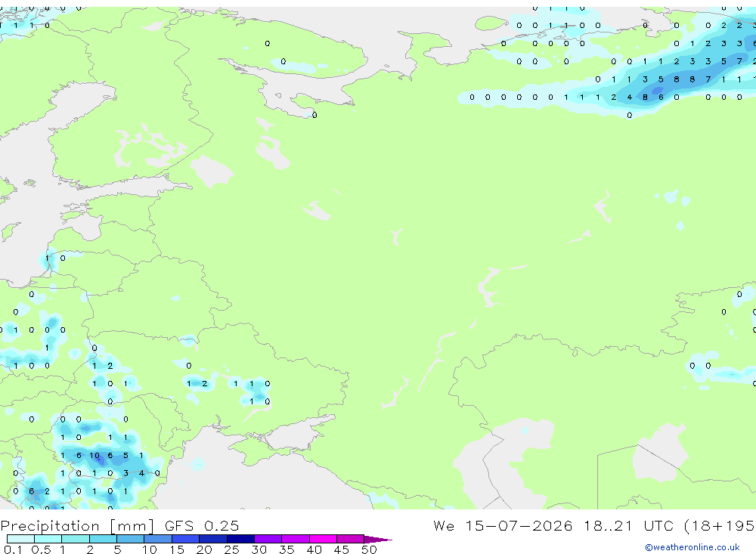Pick the legend swatch between 0.5 and 1
This screenshot has width=756, height=554.
pyautogui.click(x=48, y=539)
